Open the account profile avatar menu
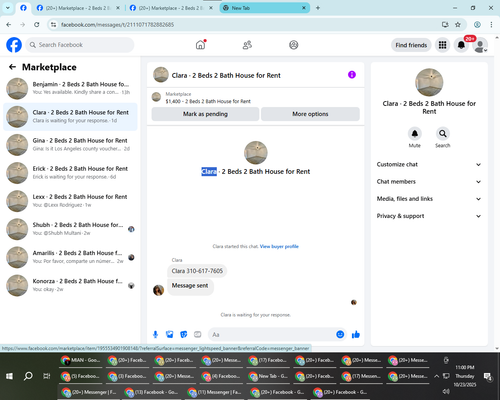This screenshot has height=400, width=500. [x=480, y=46]
